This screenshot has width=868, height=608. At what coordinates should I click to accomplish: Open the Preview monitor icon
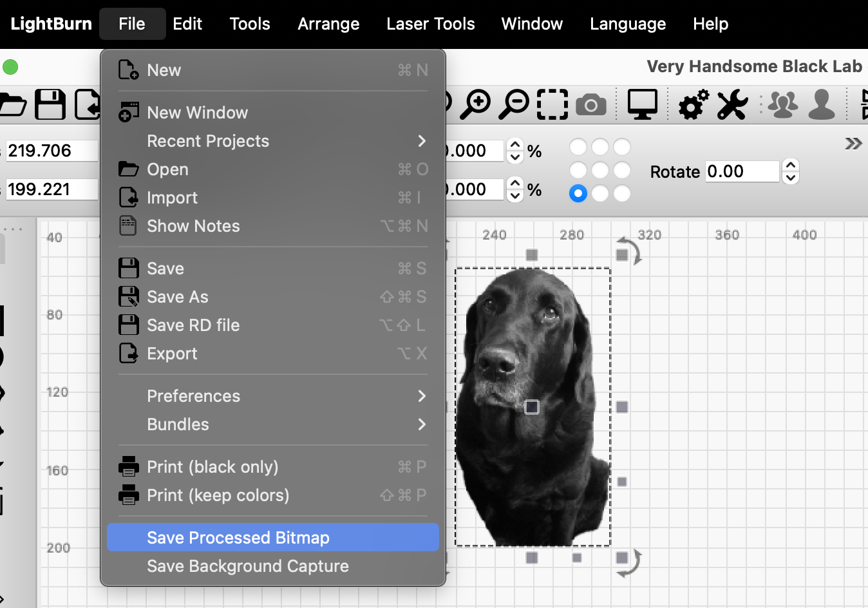pos(642,104)
